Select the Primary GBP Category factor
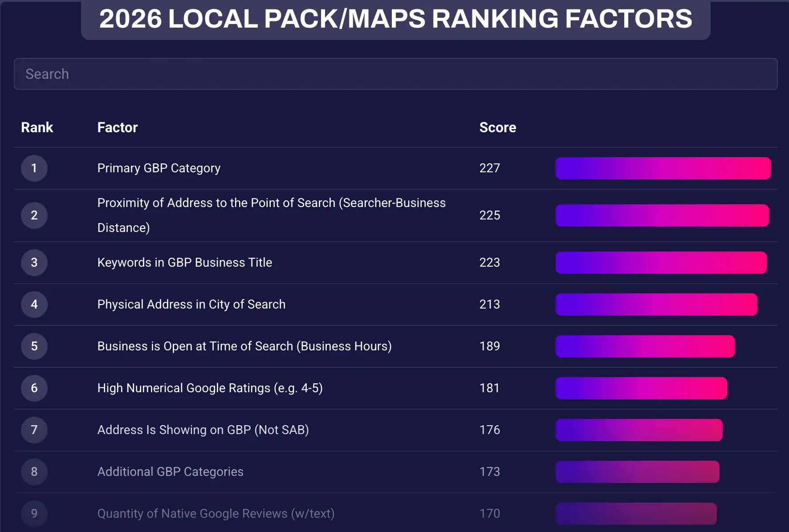 tap(159, 168)
